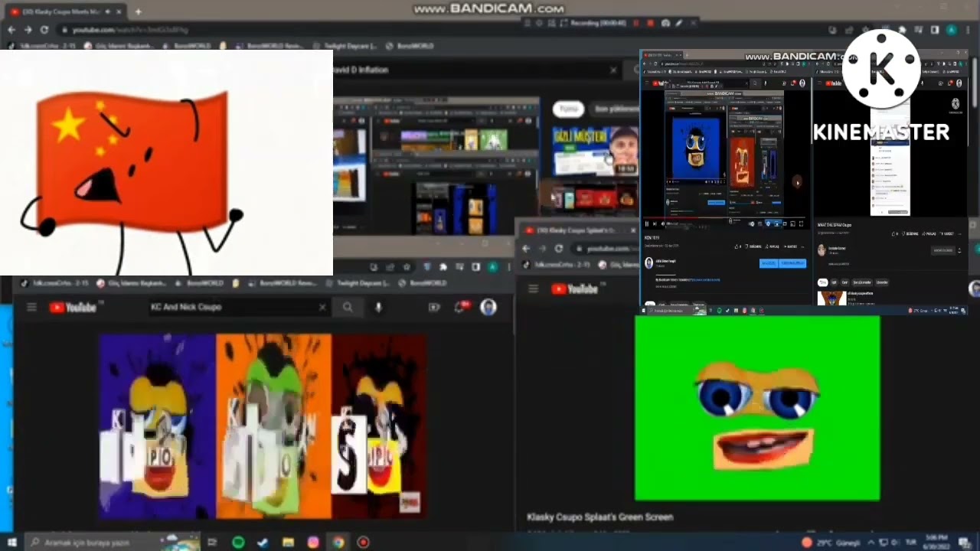Screen dimensions: 980x551
Task: Open hamburger menu in the lower-right YouTube window
Action: [x=534, y=289]
